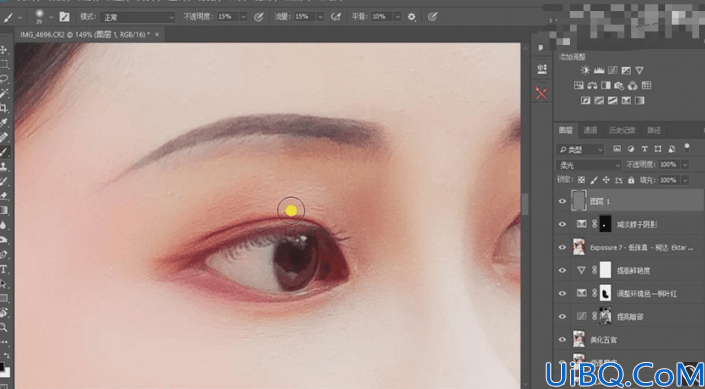
Task: Select the Crop tool in left toolbar
Action: [4, 108]
